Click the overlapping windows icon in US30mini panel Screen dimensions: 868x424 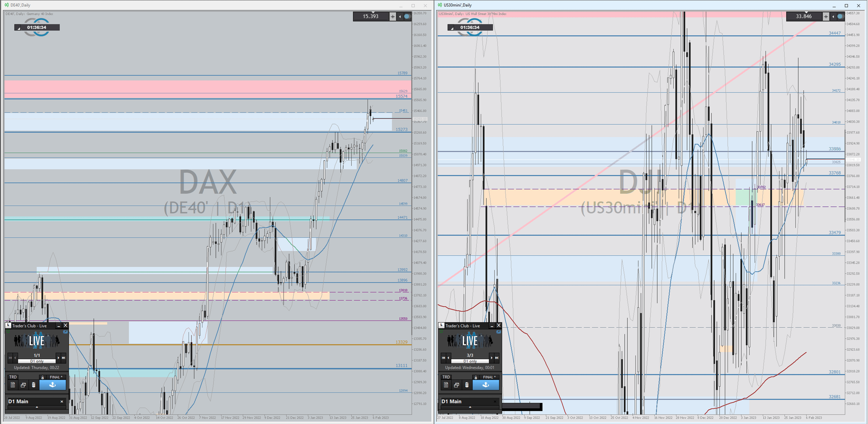tap(457, 384)
